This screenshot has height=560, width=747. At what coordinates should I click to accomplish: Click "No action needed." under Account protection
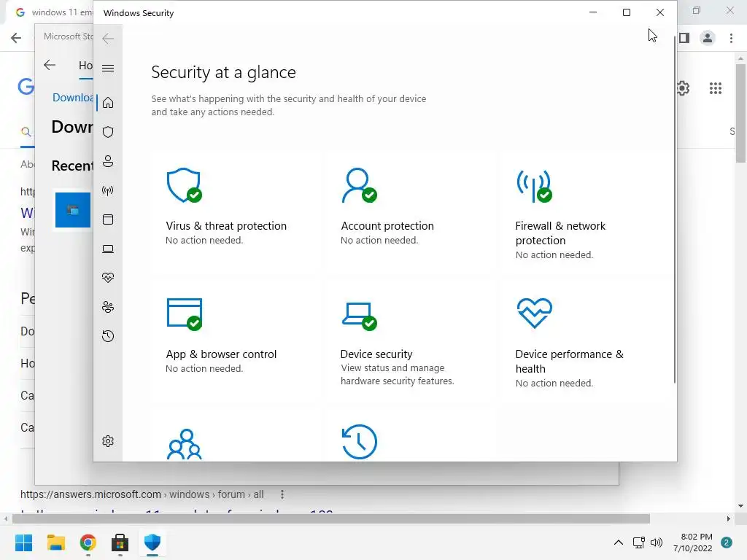[x=379, y=241]
